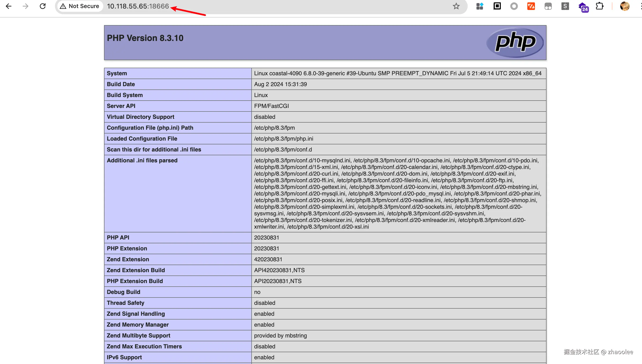642x364 pixels.
Task: Open the four-squares extension with blue diamond
Action: 480,6
